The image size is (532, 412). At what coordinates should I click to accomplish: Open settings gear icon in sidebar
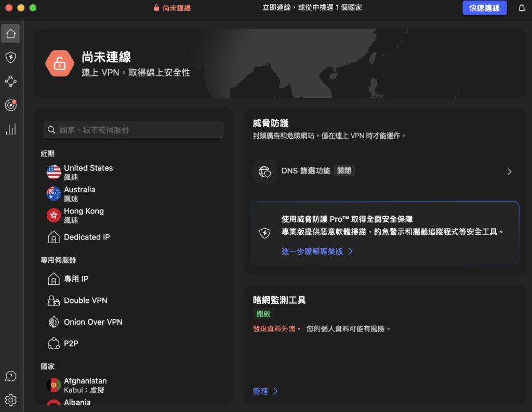tap(11, 400)
